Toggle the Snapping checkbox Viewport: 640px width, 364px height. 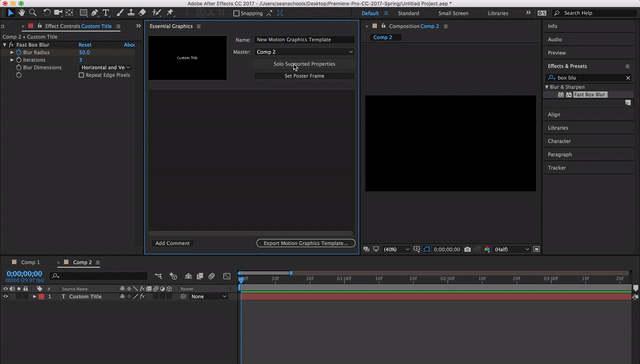coord(236,13)
